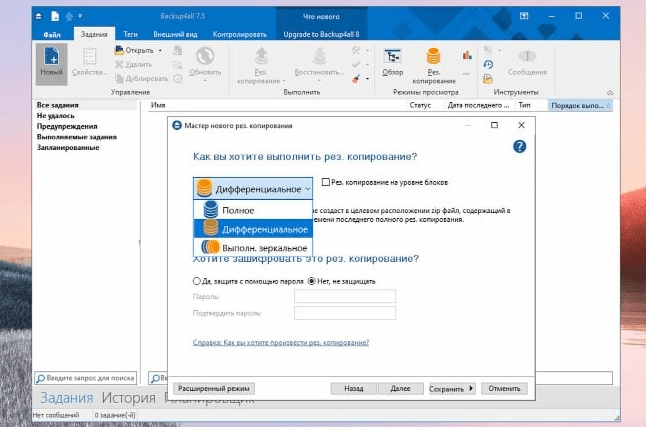Click the Новый backup job icon
Screen dimensions: 646x427
(x=51, y=56)
